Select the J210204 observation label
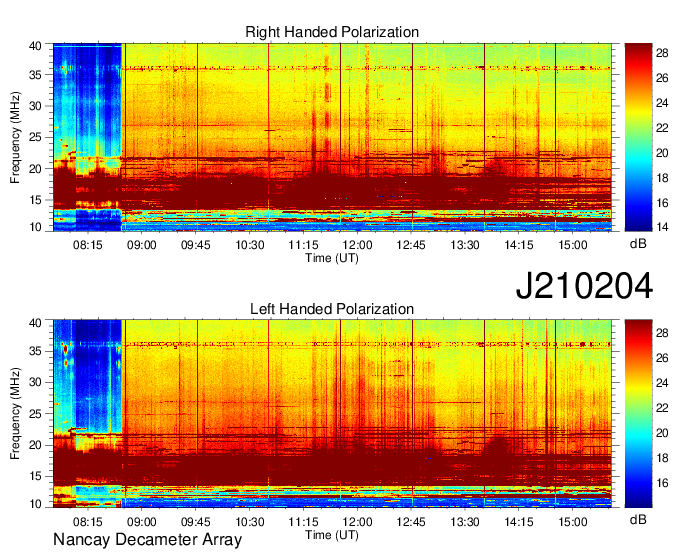Image resolution: width=680 pixels, height=552 pixels. (584, 286)
